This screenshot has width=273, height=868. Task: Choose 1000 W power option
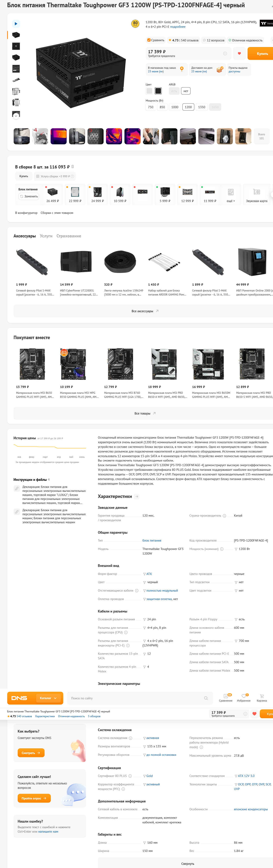(175, 107)
